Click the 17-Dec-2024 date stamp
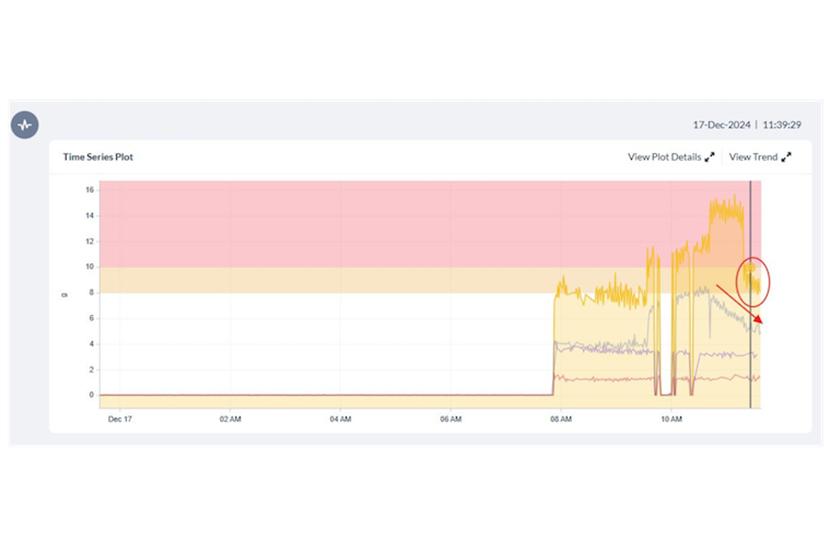 [x=721, y=125]
